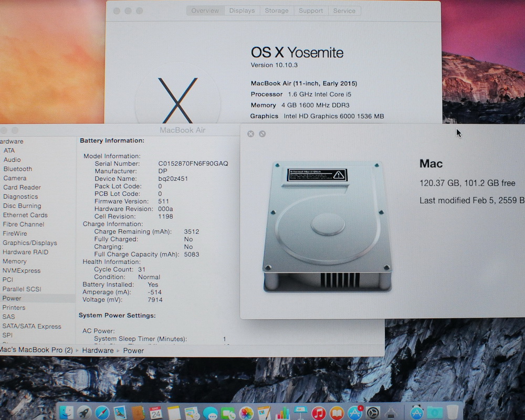Click 120.37 GB, 101.2 GB free text

[x=467, y=183]
